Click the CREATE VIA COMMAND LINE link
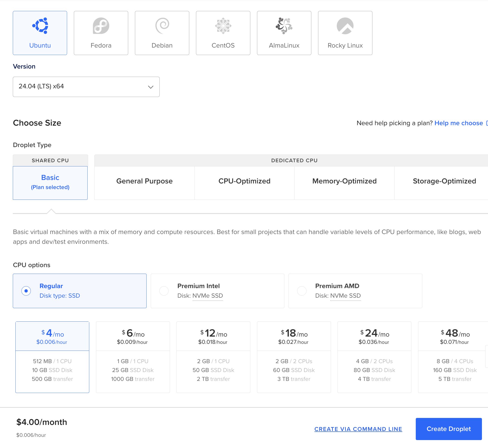Screen dimensions: 488x448 358,428
